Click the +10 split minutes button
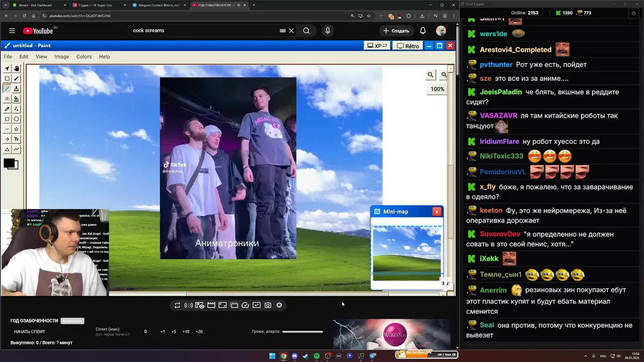The height and width of the screenshot is (362, 644). tap(186, 332)
